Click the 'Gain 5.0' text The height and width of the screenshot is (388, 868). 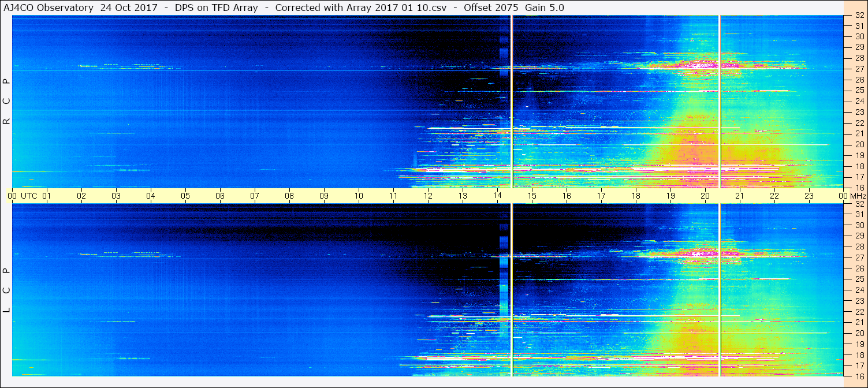pyautogui.click(x=545, y=8)
